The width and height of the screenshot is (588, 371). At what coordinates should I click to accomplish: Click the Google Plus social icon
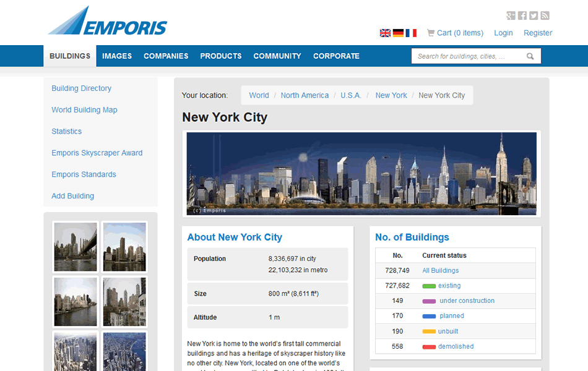(511, 15)
